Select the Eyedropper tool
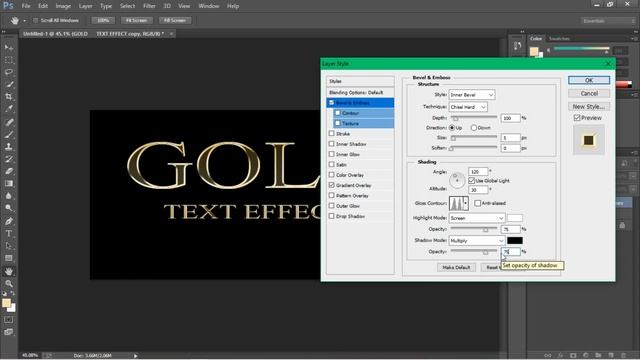The width and height of the screenshot is (640, 360). coord(9,109)
